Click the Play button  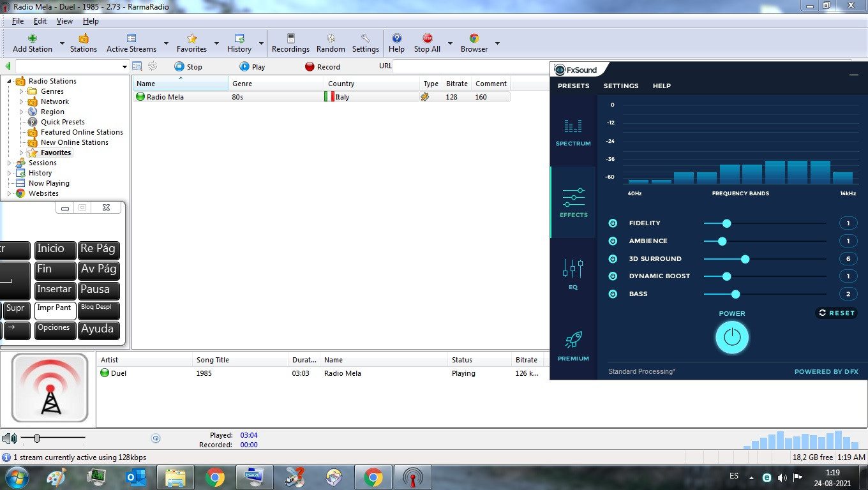point(252,66)
